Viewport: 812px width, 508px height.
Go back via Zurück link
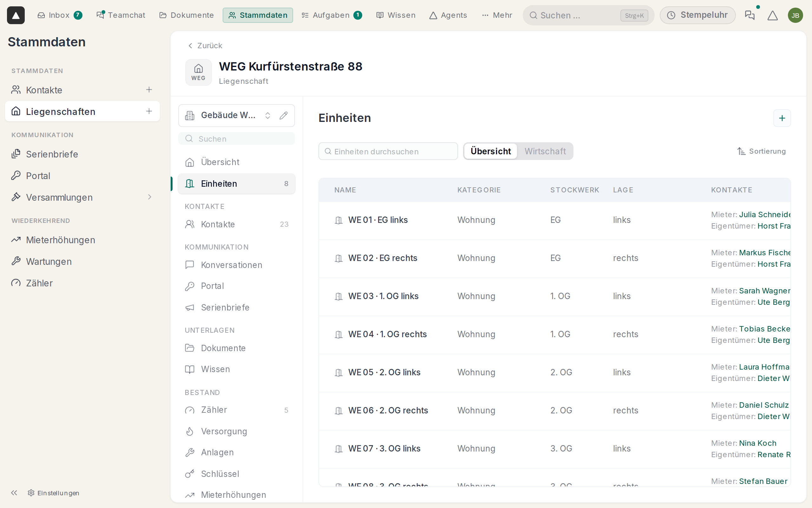(205, 46)
